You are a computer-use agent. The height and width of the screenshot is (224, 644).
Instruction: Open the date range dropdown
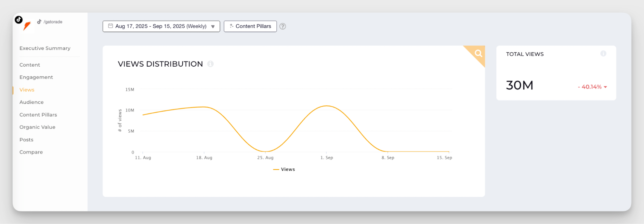[161, 26]
